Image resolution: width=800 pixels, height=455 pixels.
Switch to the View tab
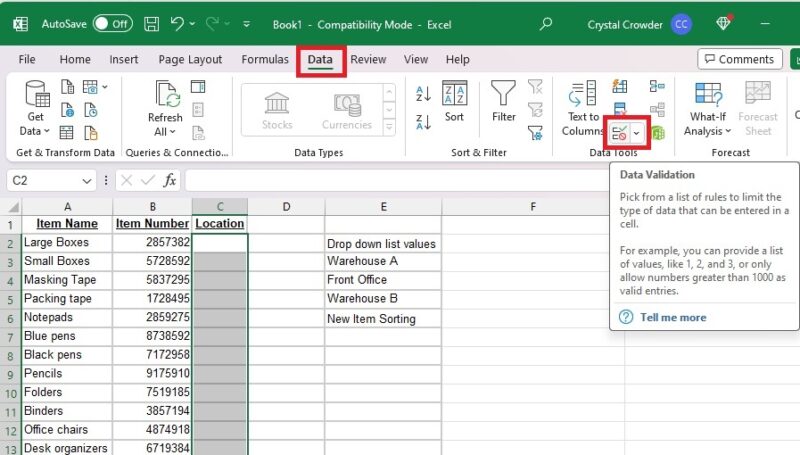(x=416, y=59)
